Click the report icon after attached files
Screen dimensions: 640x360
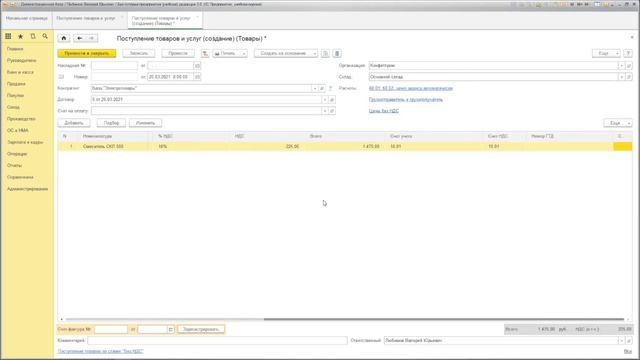[x=337, y=53]
